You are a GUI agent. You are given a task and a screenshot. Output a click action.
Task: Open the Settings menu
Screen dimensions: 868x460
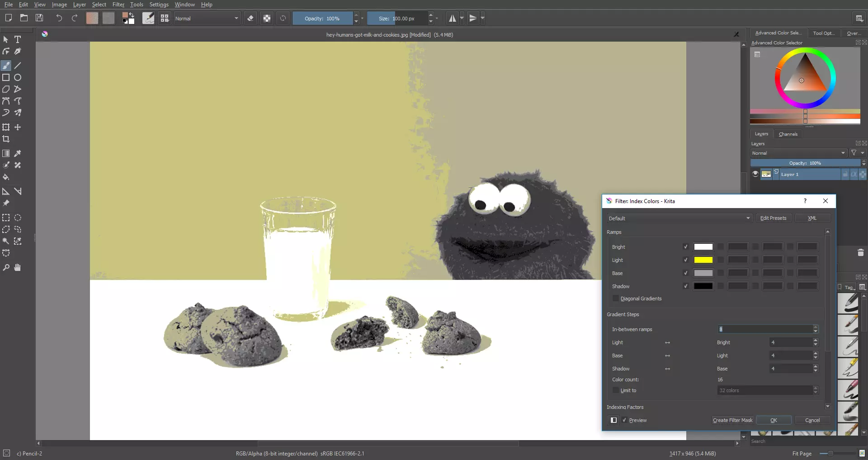[x=159, y=5]
